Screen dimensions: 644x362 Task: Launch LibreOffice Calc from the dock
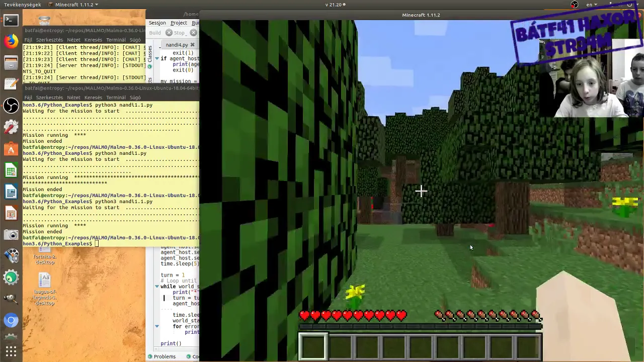pyautogui.click(x=11, y=170)
